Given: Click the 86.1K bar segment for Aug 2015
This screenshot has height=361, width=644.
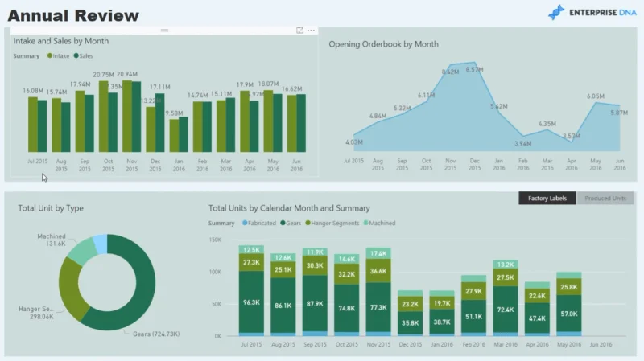Looking at the screenshot, I should [283, 306].
